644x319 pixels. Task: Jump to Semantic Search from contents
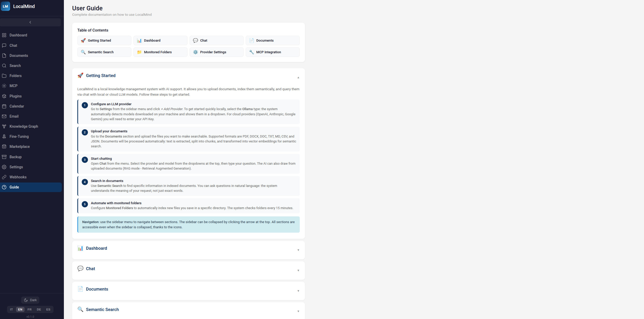tap(104, 52)
